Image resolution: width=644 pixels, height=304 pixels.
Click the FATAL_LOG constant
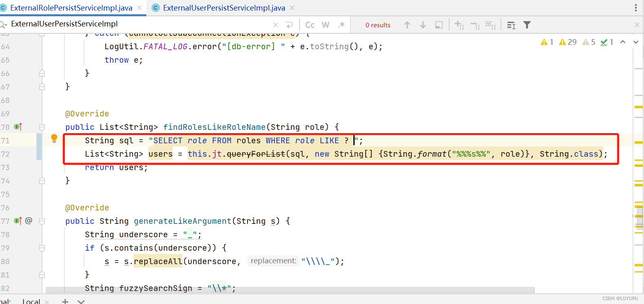pos(165,46)
